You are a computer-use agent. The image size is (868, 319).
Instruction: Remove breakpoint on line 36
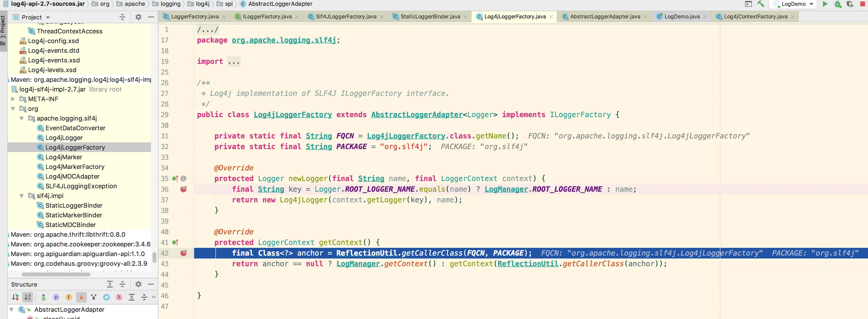[x=183, y=189]
